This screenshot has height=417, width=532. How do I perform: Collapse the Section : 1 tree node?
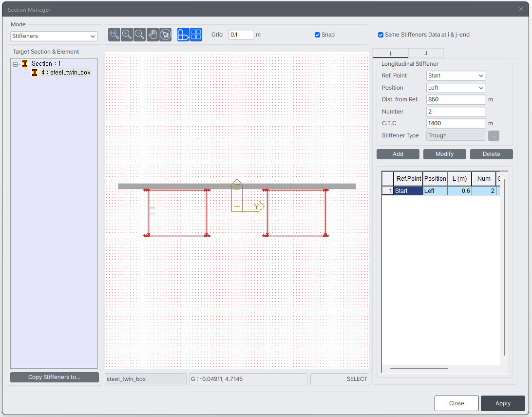(15, 64)
